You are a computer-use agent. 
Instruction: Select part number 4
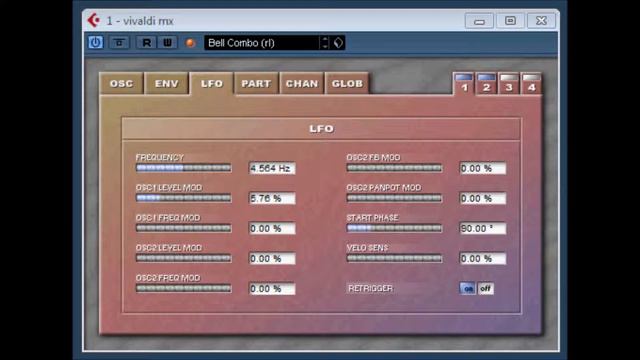point(531,84)
